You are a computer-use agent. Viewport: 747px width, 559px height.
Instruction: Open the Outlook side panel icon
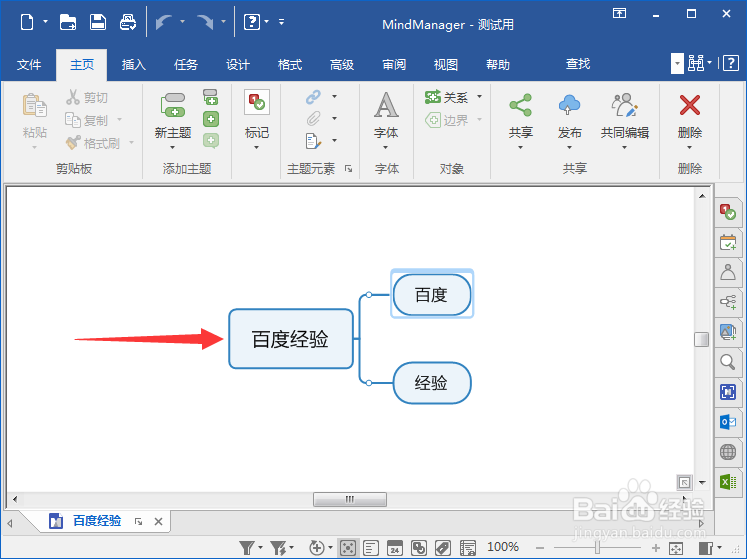(727, 422)
